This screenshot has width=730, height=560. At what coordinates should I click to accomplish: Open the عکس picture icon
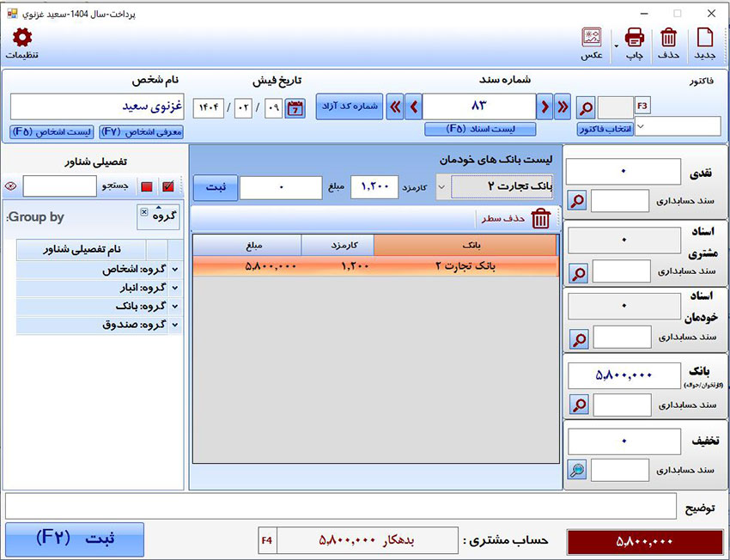[x=592, y=38]
